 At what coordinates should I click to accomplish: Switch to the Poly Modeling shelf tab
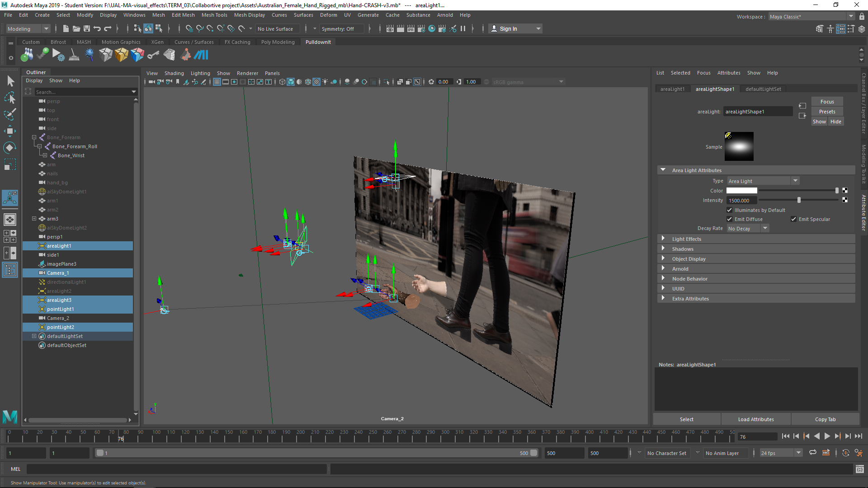click(278, 42)
